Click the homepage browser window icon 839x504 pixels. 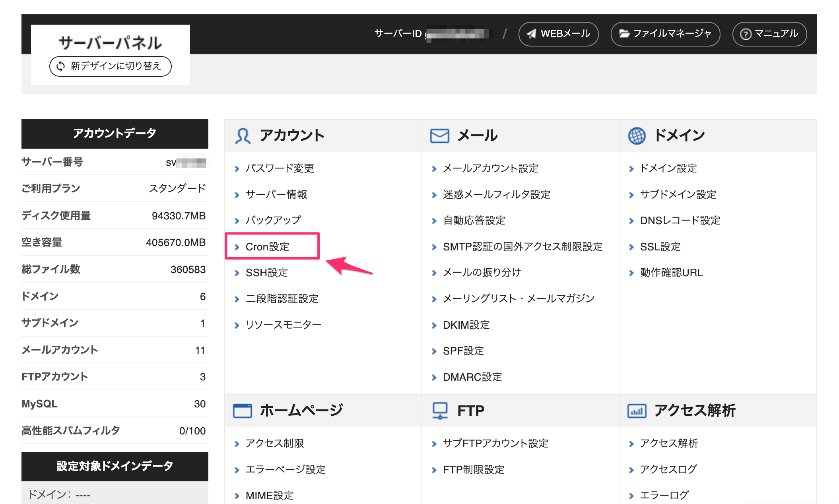242,411
